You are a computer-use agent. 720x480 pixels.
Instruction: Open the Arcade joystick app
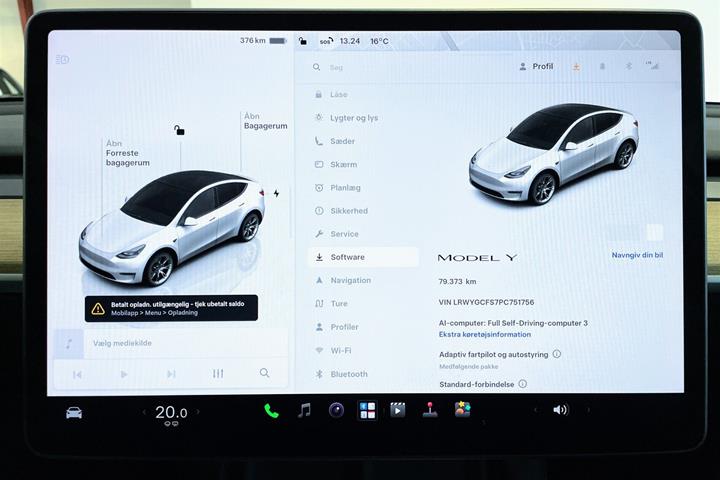(x=430, y=409)
